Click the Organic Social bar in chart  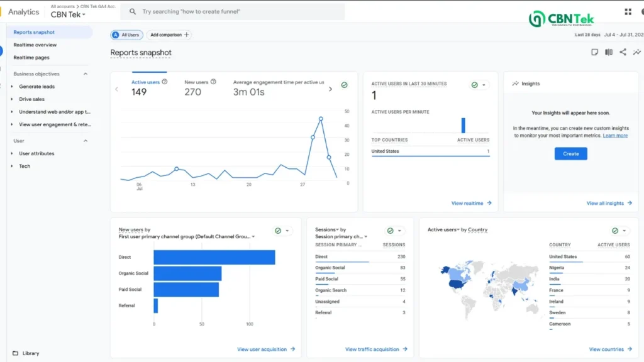[x=187, y=273]
